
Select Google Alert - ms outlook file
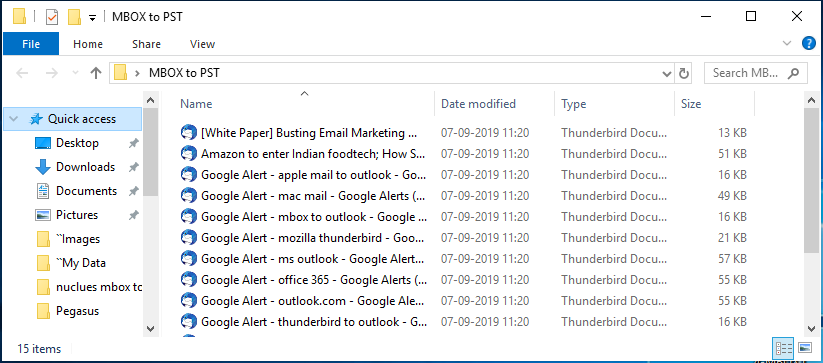[313, 259]
